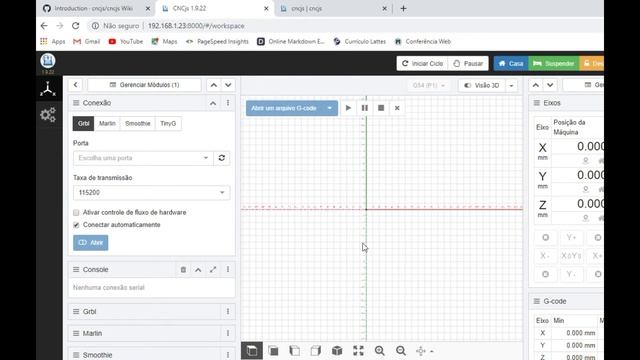
Task: Expand the Console to fullscreen
Action: point(213,269)
